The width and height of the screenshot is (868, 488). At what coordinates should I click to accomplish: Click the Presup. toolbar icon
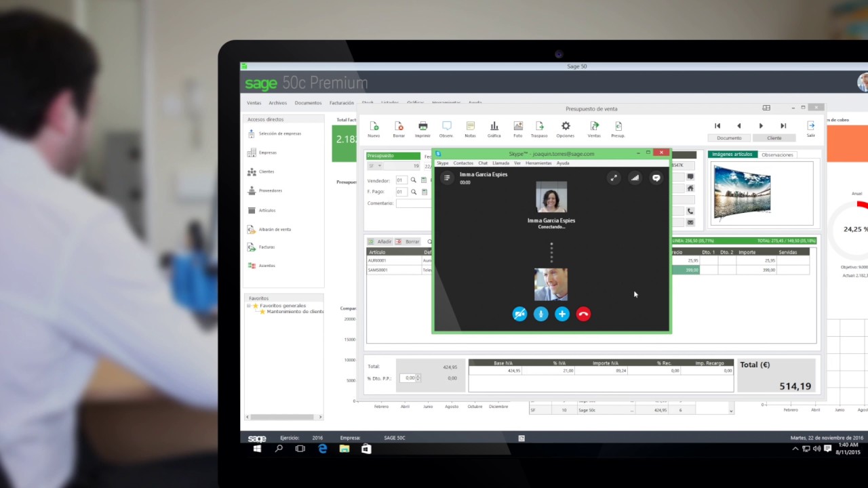click(x=618, y=126)
